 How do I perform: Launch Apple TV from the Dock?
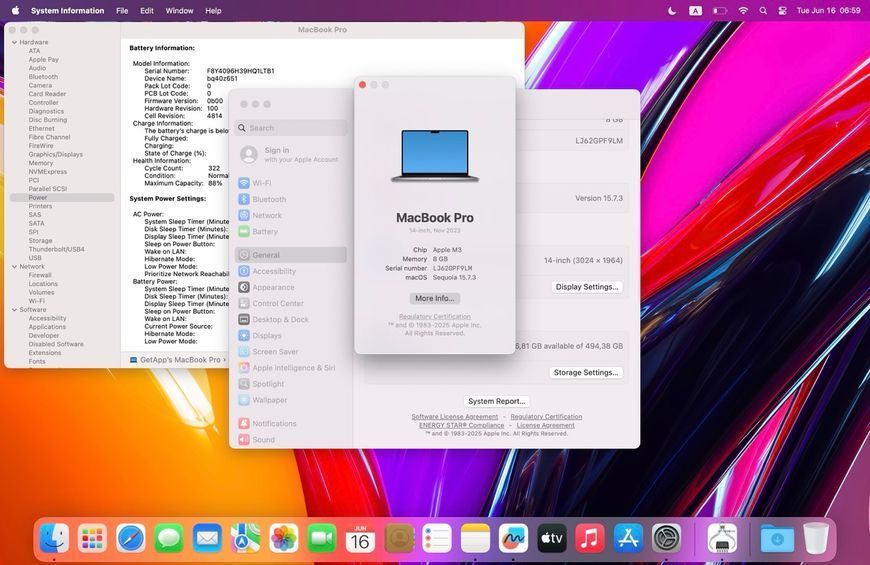pyautogui.click(x=552, y=538)
